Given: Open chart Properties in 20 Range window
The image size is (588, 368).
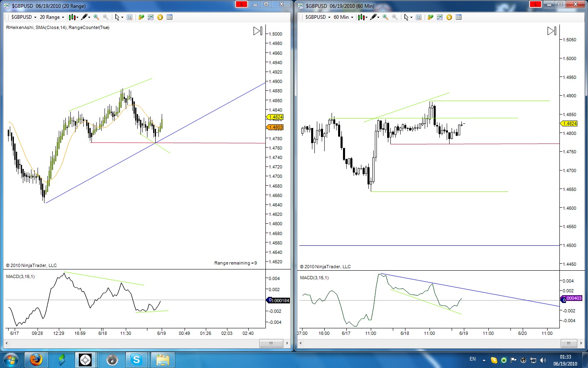Looking at the screenshot, I should 169,17.
